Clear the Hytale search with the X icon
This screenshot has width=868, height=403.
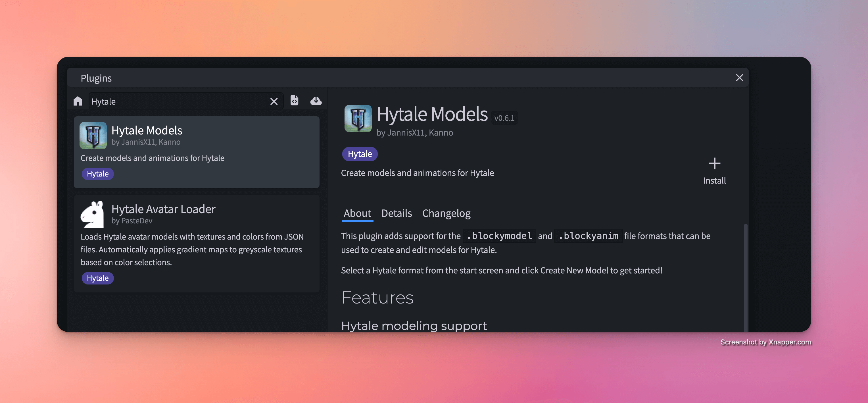click(x=274, y=101)
